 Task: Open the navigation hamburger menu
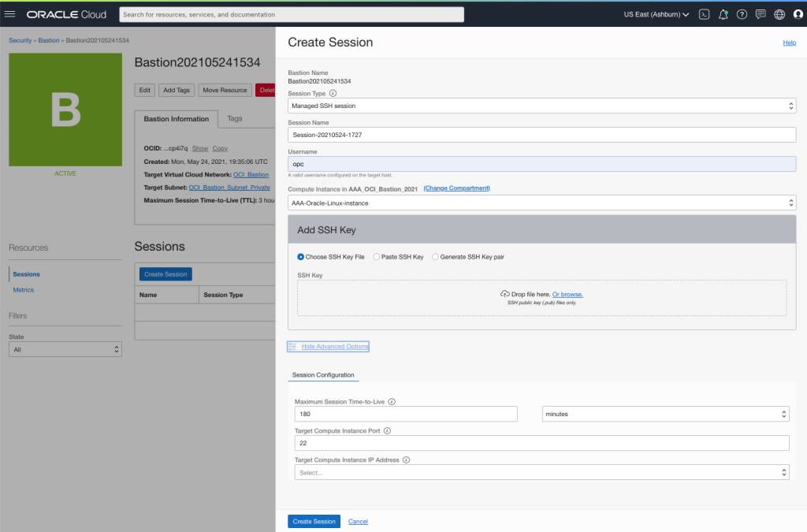11,13
